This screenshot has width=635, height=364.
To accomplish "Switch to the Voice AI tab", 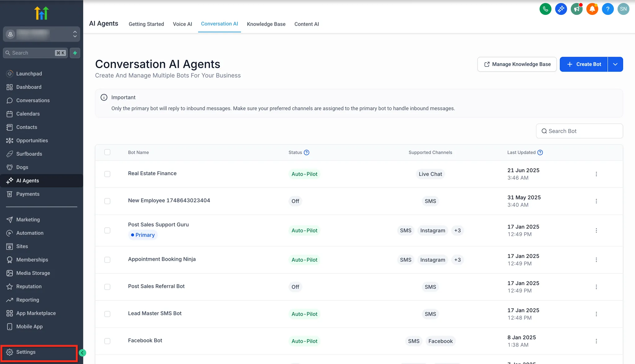I will [x=182, y=24].
